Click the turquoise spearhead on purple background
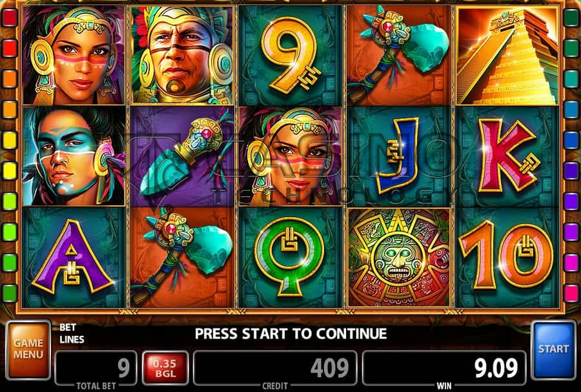The image size is (581, 392). (182, 156)
